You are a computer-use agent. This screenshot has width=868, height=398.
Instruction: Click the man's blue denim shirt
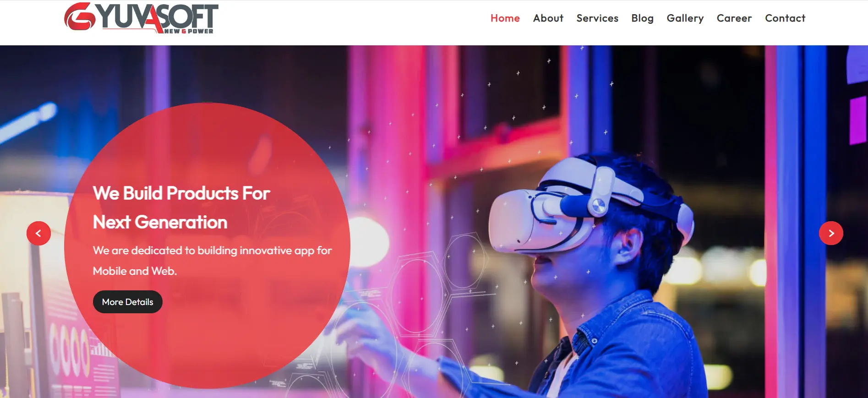click(x=609, y=348)
